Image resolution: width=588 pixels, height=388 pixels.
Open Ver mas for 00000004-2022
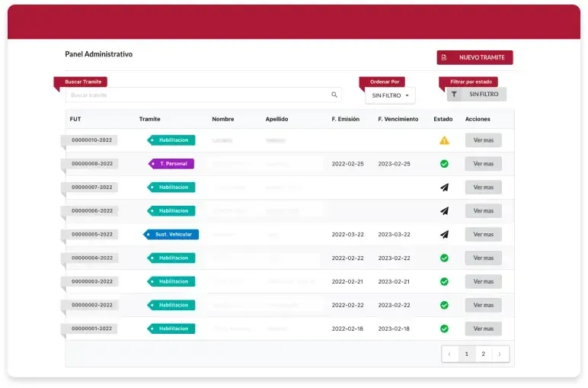[484, 258]
